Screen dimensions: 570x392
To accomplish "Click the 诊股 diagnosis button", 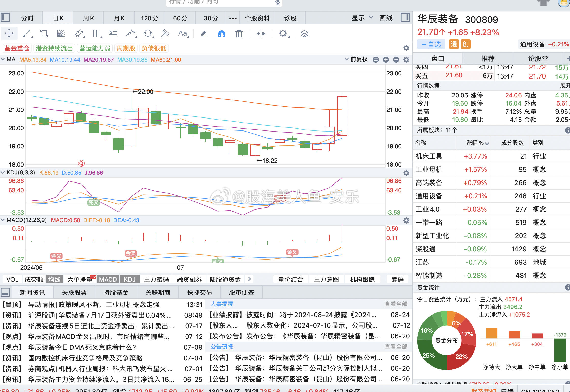I will pos(290,18).
